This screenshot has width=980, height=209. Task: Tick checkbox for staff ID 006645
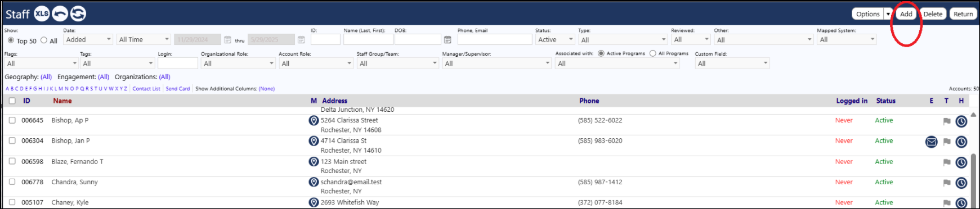click(12, 120)
